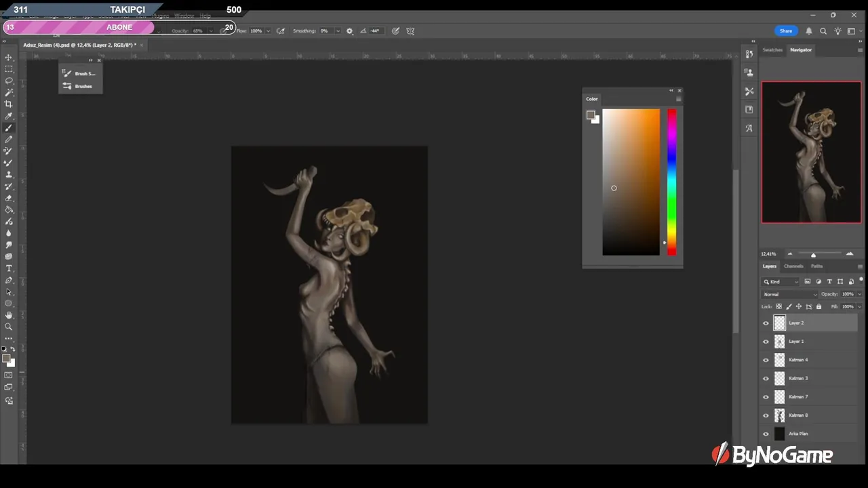Hide Arka Plan layer visibility
The height and width of the screenshot is (488, 868).
pyautogui.click(x=766, y=434)
